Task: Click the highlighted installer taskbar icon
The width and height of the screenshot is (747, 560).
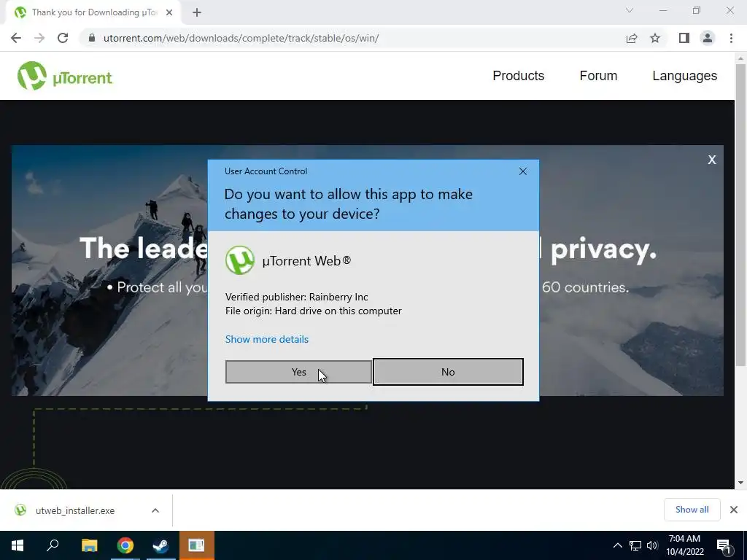Action: 196,545
